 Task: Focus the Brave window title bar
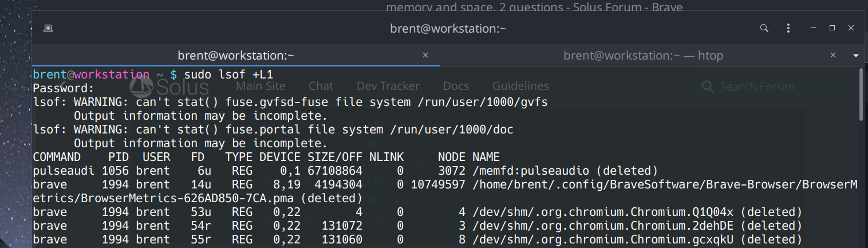(534, 7)
